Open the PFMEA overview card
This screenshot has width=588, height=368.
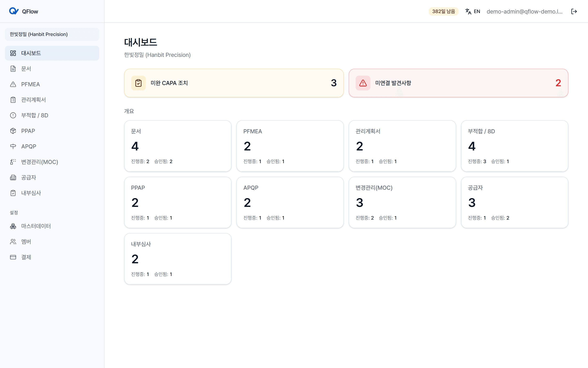pos(290,146)
